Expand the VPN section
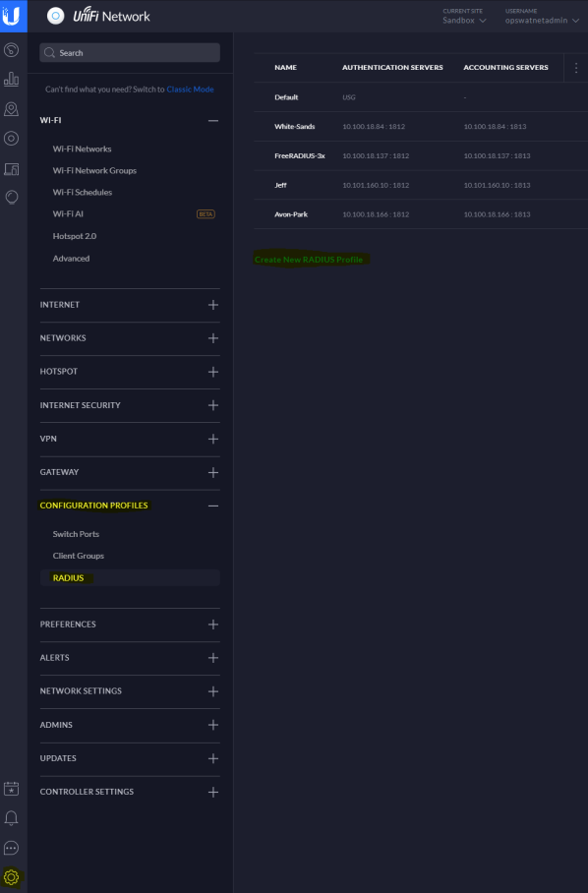The width and height of the screenshot is (588, 893). click(213, 439)
